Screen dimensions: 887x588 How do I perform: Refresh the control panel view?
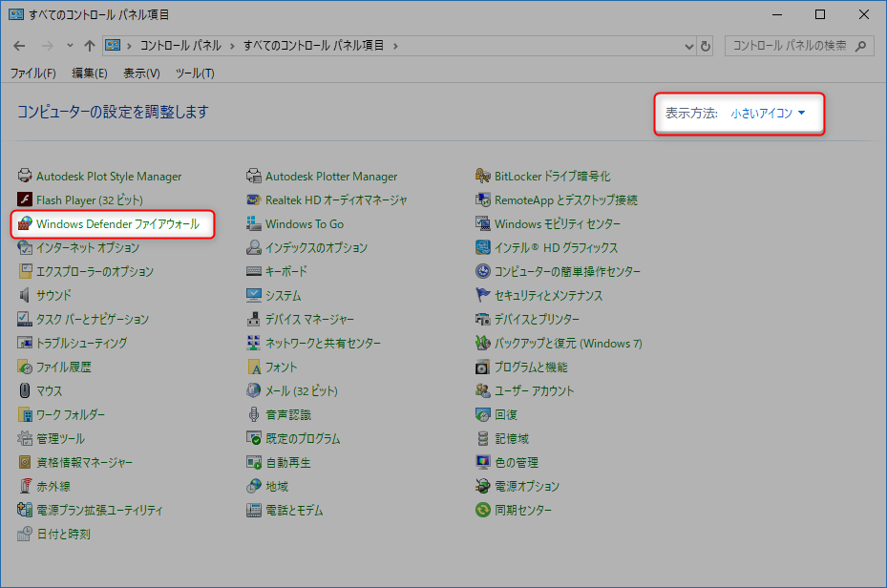[x=706, y=46]
